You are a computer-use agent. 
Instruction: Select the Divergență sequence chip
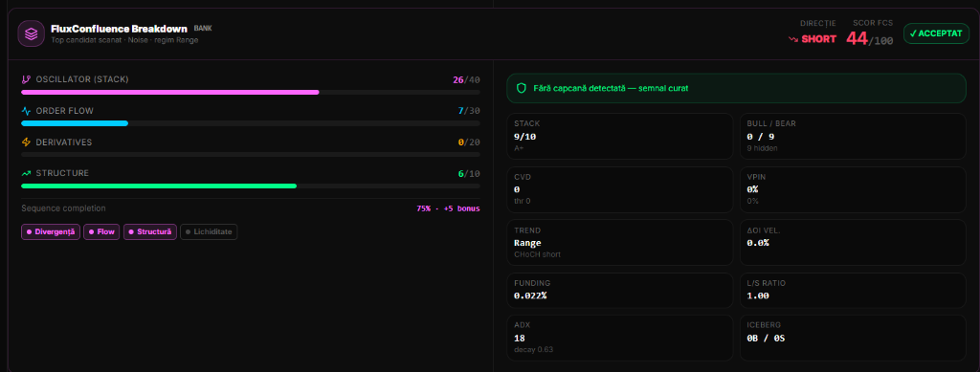[51, 232]
